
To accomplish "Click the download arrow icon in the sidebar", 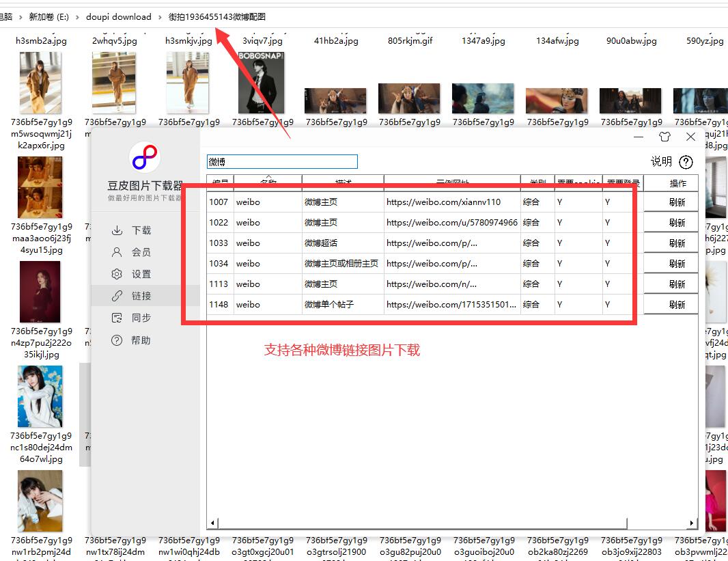I will click(117, 230).
